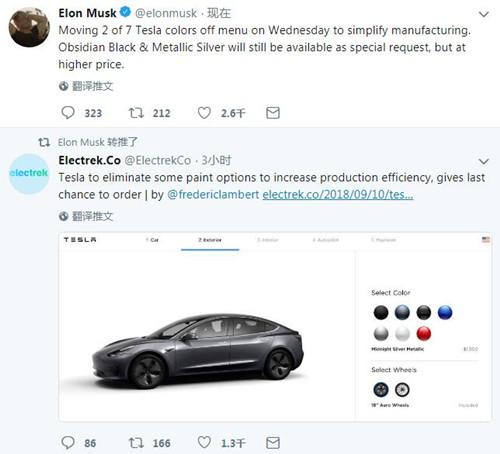Screen dimensions: 500x454
Task: Open the electrek.co article link
Action: tap(338, 194)
